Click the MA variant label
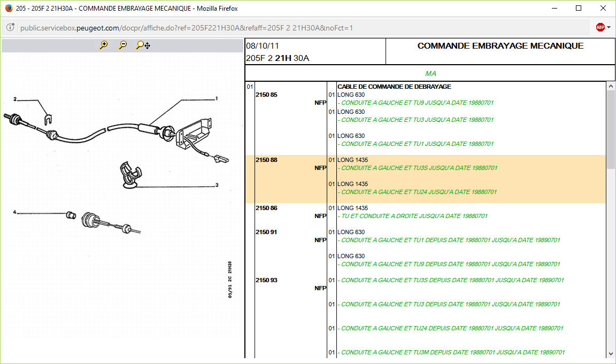 pos(430,73)
